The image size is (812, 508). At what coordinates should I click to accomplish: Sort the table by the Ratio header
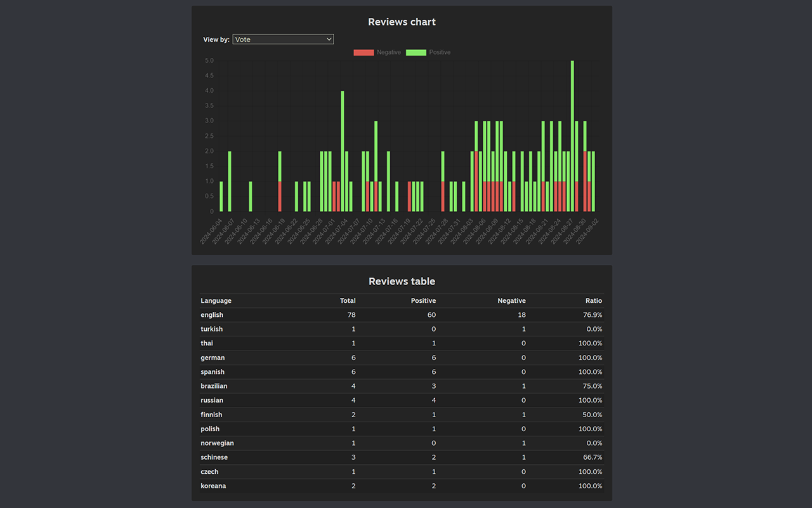click(594, 300)
